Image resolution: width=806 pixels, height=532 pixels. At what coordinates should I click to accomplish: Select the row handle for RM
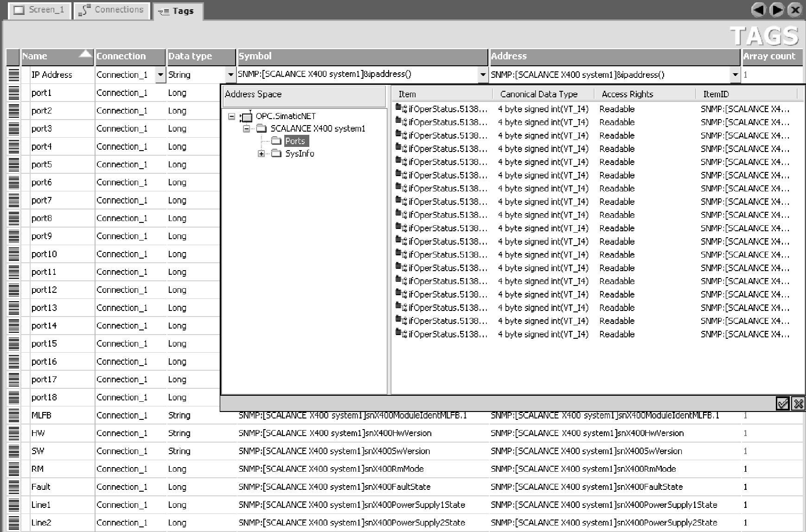(x=14, y=469)
